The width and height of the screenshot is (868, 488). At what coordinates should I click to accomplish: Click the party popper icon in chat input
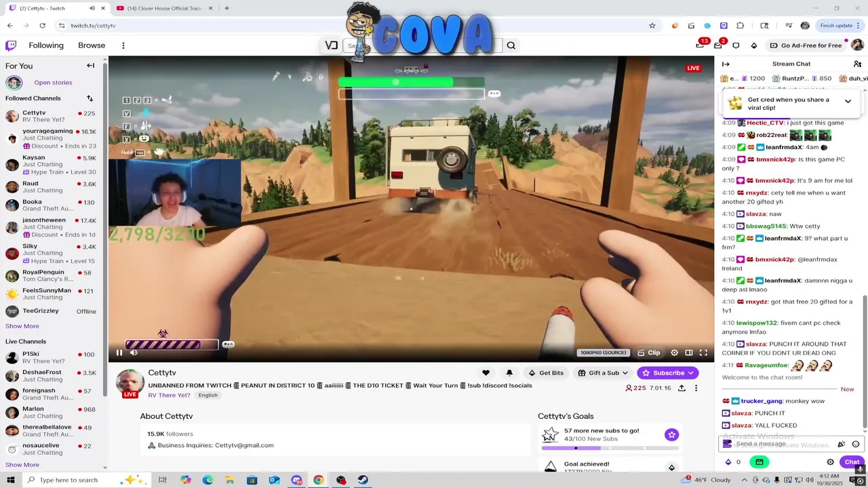(x=842, y=444)
